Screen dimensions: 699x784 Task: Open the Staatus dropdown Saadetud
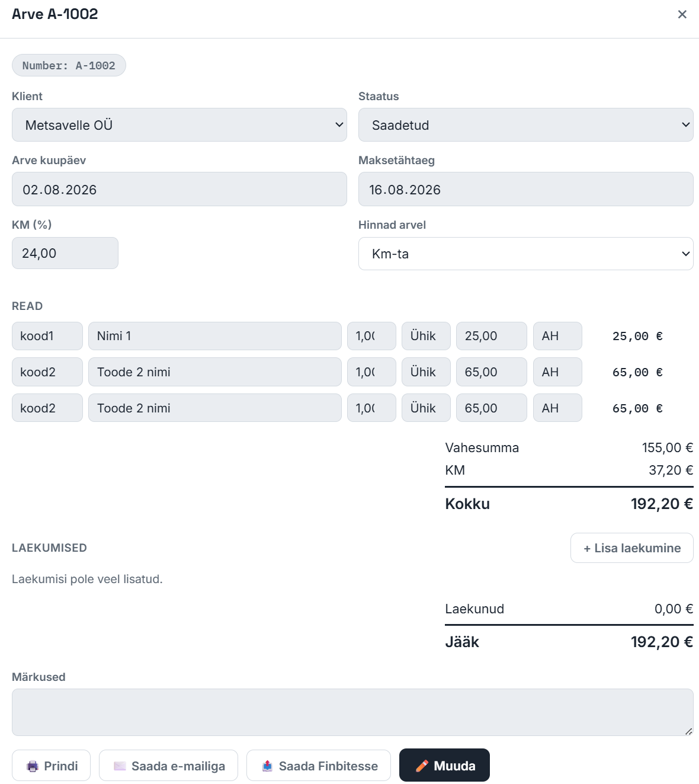[x=526, y=125]
